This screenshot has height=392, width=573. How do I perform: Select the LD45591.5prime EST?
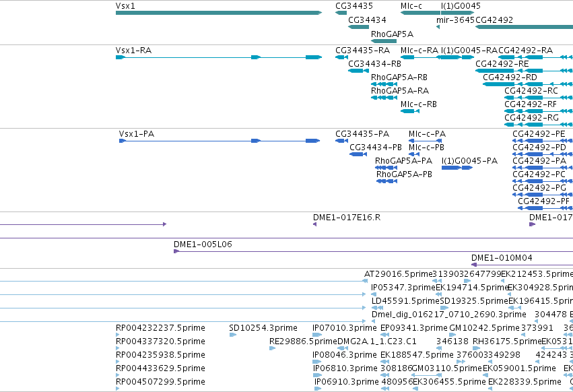coord(377,308)
